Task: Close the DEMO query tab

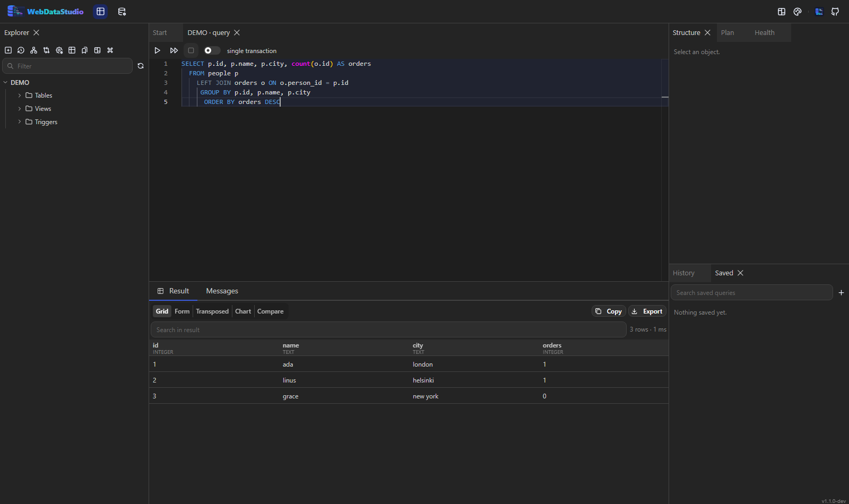Action: [237, 32]
